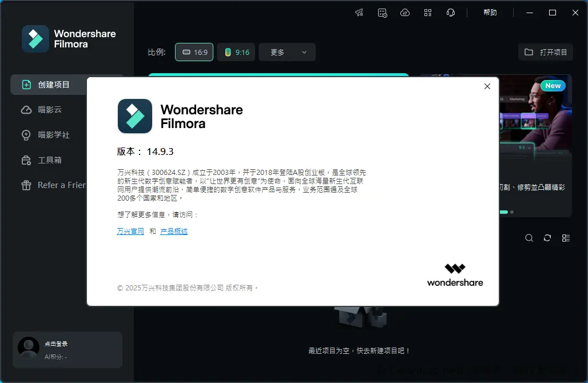Click the refresh projects icon
This screenshot has height=383, width=588.
tap(547, 238)
